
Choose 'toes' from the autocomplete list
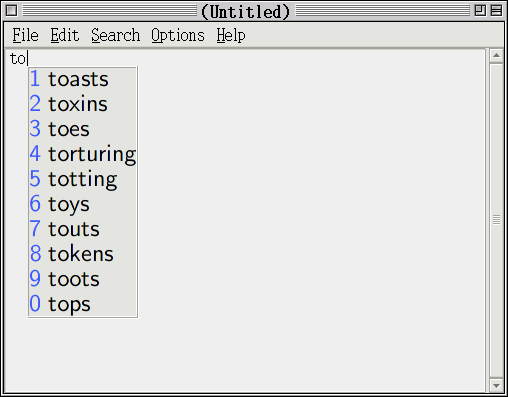point(83,129)
